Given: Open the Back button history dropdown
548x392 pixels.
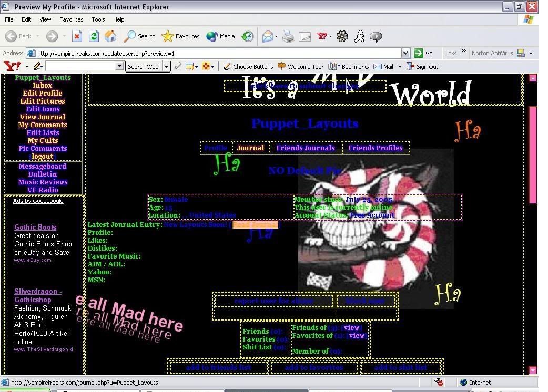Looking at the screenshot, I should tap(38, 36).
